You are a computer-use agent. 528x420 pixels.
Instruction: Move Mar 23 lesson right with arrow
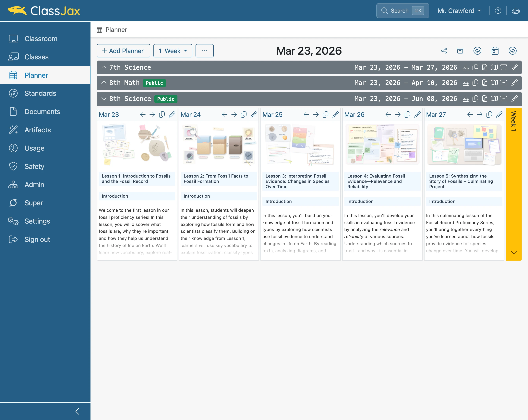pos(152,115)
